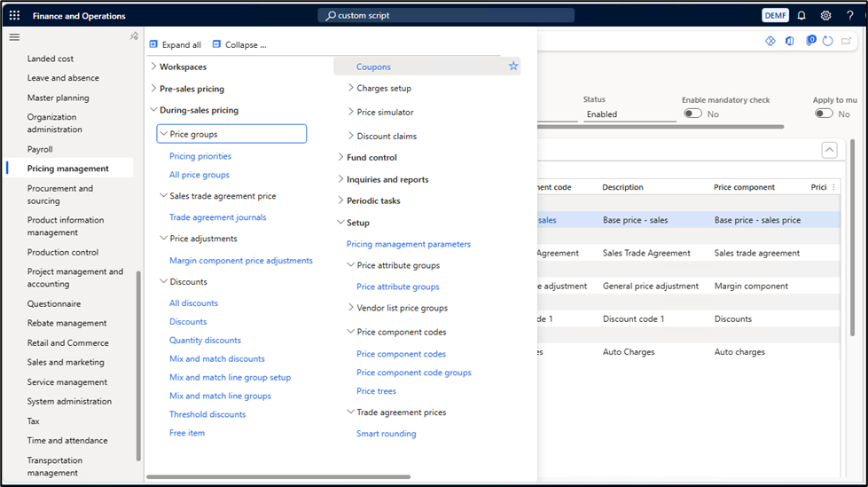Collapse the fast tab chevron button
The width and height of the screenshot is (868, 487).
pyautogui.click(x=829, y=150)
